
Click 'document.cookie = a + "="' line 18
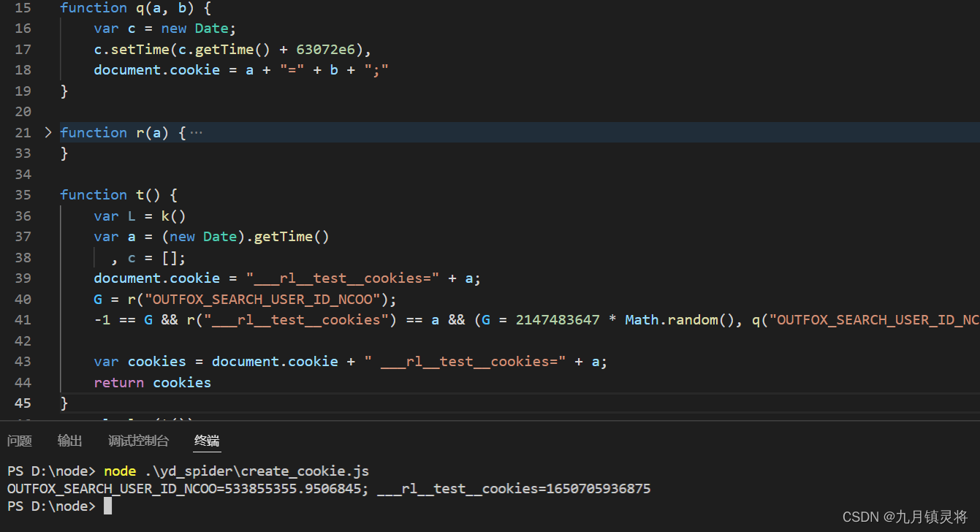241,70
